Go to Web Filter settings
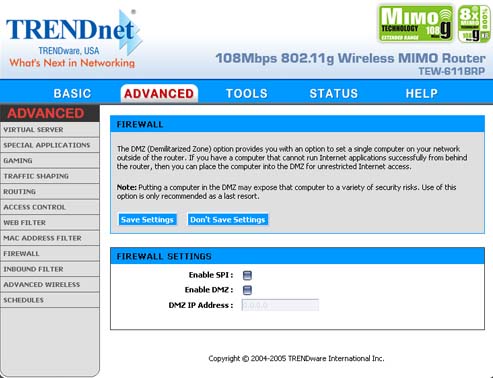 click(x=50, y=223)
